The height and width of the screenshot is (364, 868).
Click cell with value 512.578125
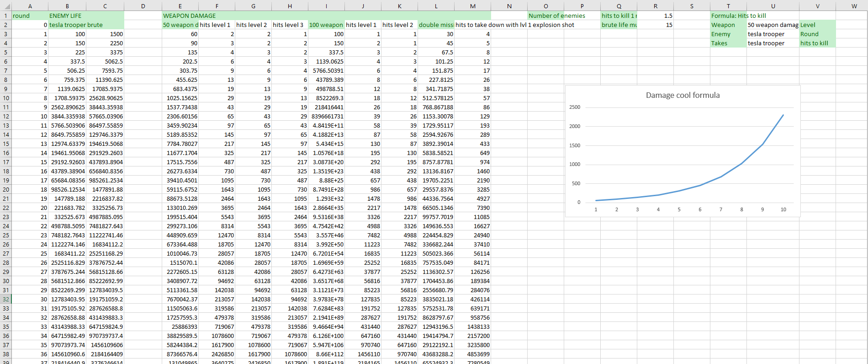point(436,98)
